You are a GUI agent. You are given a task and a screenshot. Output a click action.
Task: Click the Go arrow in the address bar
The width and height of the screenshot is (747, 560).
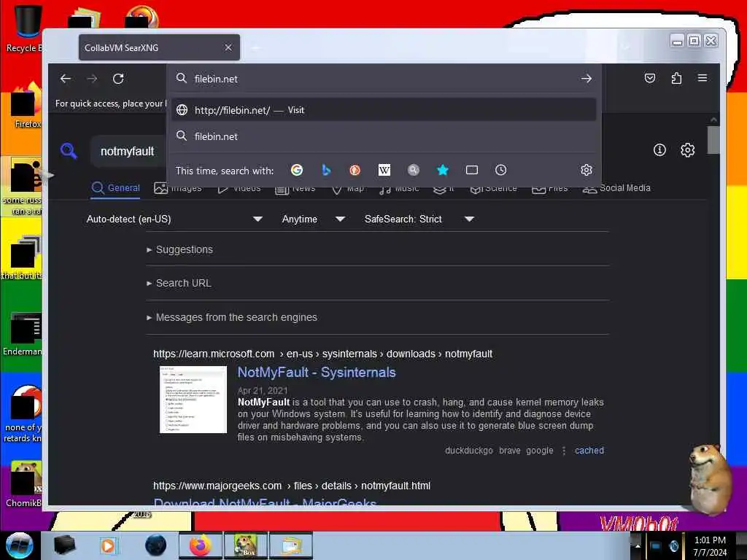coord(587,79)
